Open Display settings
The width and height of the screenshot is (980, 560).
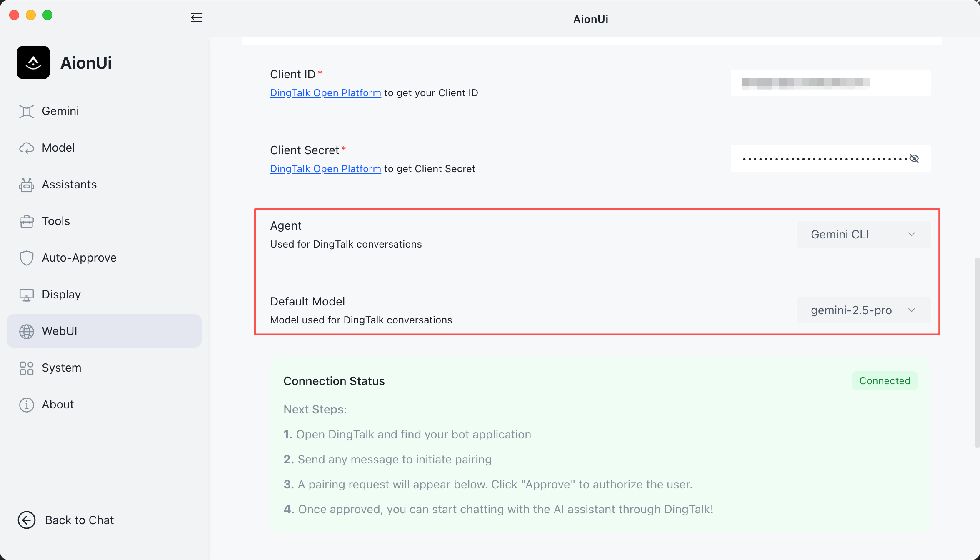point(104,295)
